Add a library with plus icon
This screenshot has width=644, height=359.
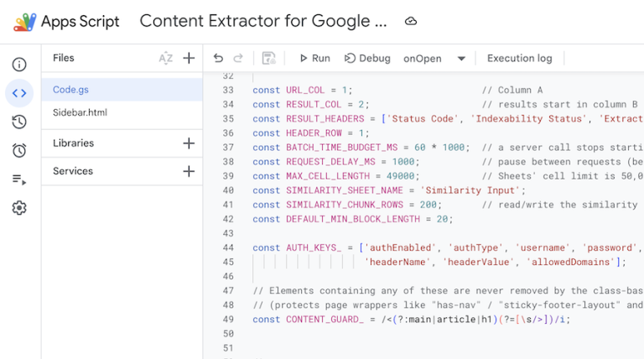click(x=189, y=143)
